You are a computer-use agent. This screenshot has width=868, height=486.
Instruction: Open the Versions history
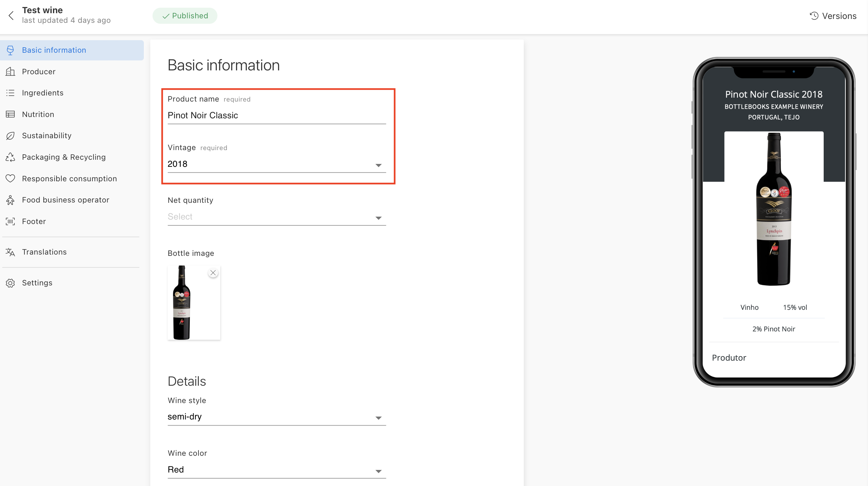(x=833, y=16)
